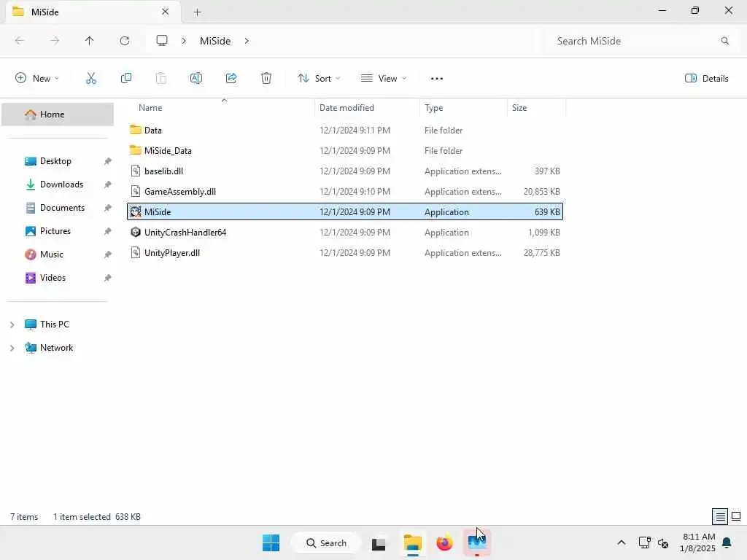Click the search magnifier icon

click(724, 41)
